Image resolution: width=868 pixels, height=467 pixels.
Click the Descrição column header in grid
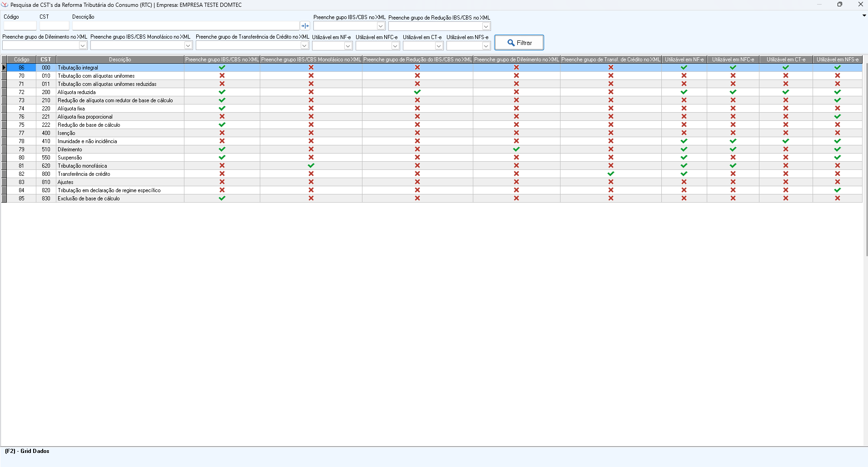click(x=120, y=60)
